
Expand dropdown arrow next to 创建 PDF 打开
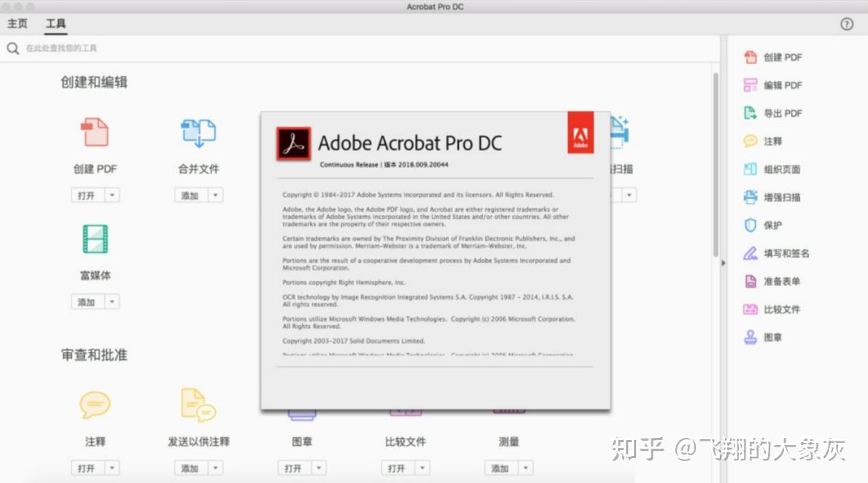tap(112, 195)
